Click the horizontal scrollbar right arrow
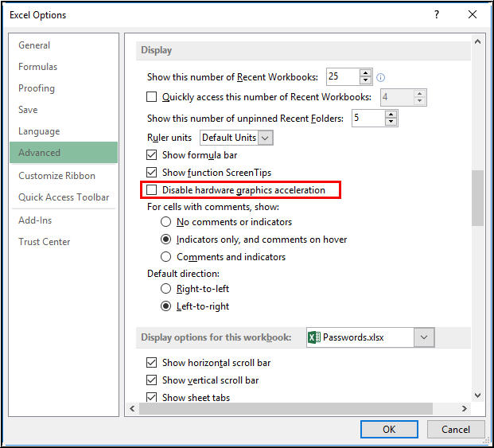Viewport: 494px width, 448px height. coord(464,409)
